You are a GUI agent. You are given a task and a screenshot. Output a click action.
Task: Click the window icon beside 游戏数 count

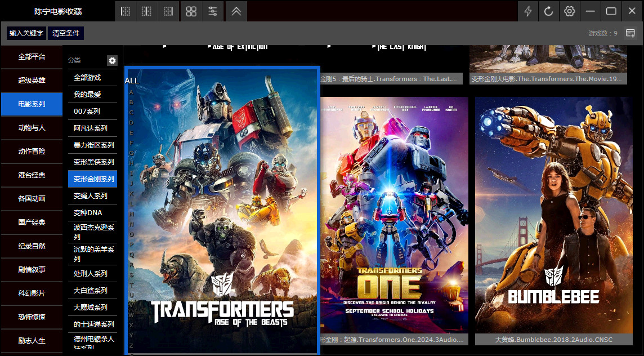(630, 33)
